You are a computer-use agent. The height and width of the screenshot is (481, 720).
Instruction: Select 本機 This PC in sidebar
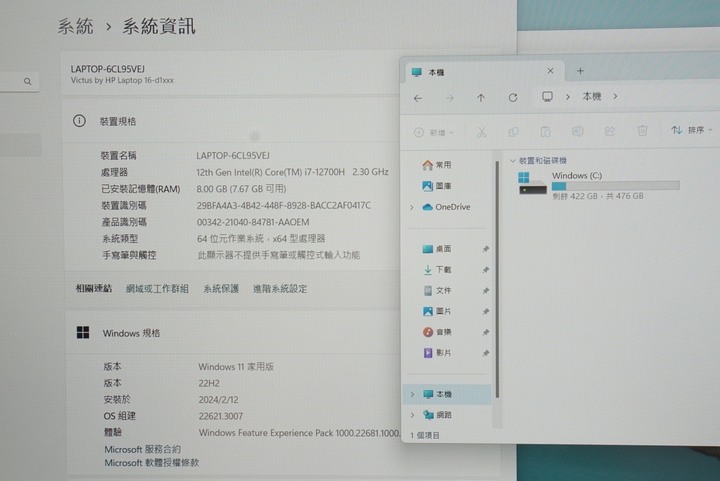(448, 394)
